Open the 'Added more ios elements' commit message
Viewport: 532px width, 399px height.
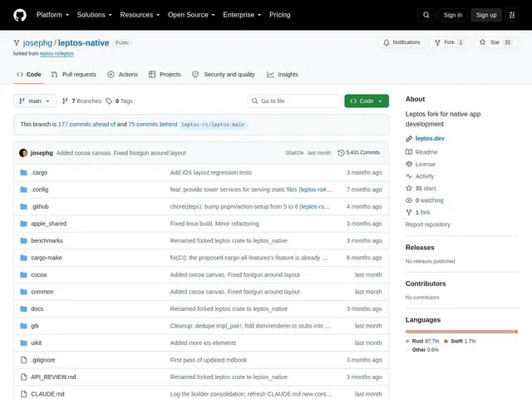tap(203, 342)
